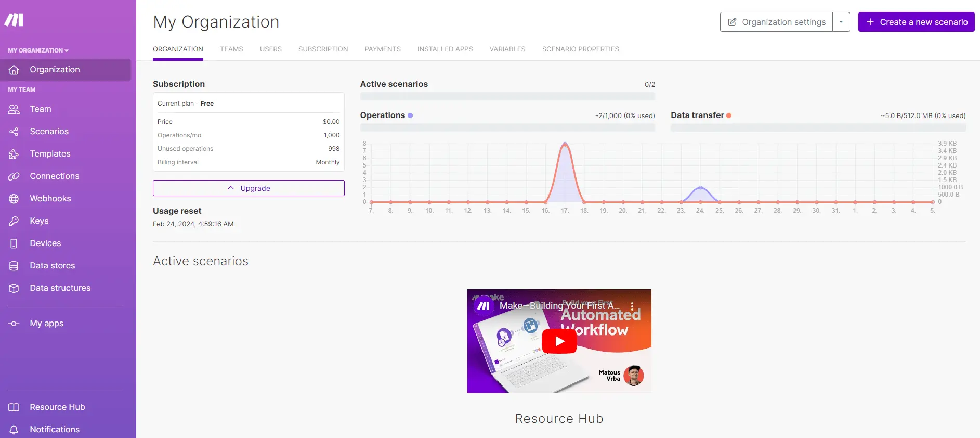Switch to the Teams tab
Screen dimensions: 980x438
tap(231, 49)
